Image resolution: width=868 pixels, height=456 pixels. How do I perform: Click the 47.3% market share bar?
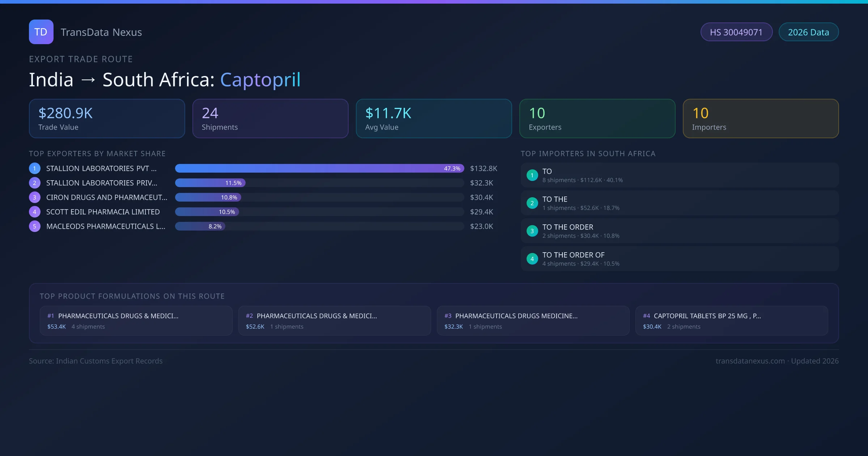(319, 168)
